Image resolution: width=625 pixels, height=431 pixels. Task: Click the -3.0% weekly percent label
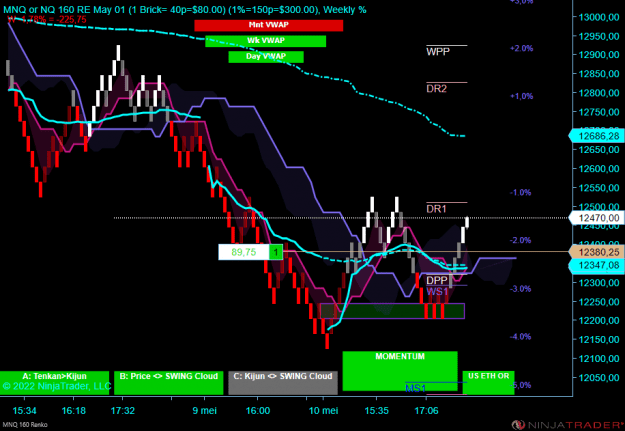coord(521,289)
